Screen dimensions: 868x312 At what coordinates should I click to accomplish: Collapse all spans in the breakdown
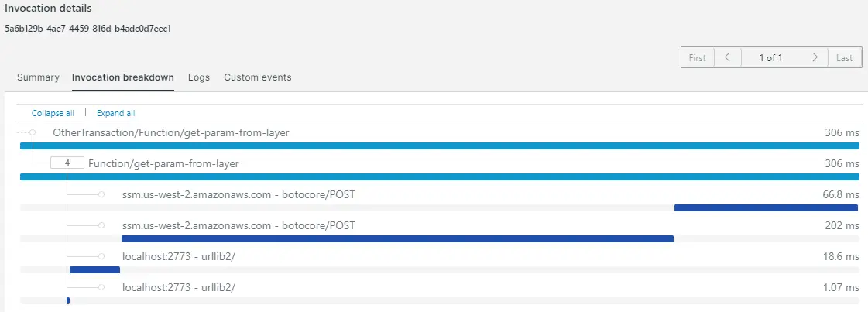[x=53, y=113]
